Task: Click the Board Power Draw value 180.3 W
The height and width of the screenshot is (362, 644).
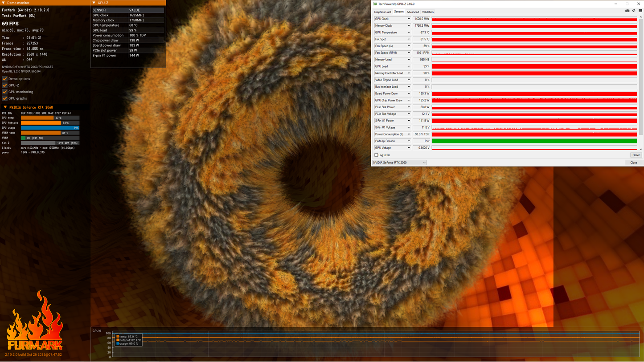Action: pos(422,94)
